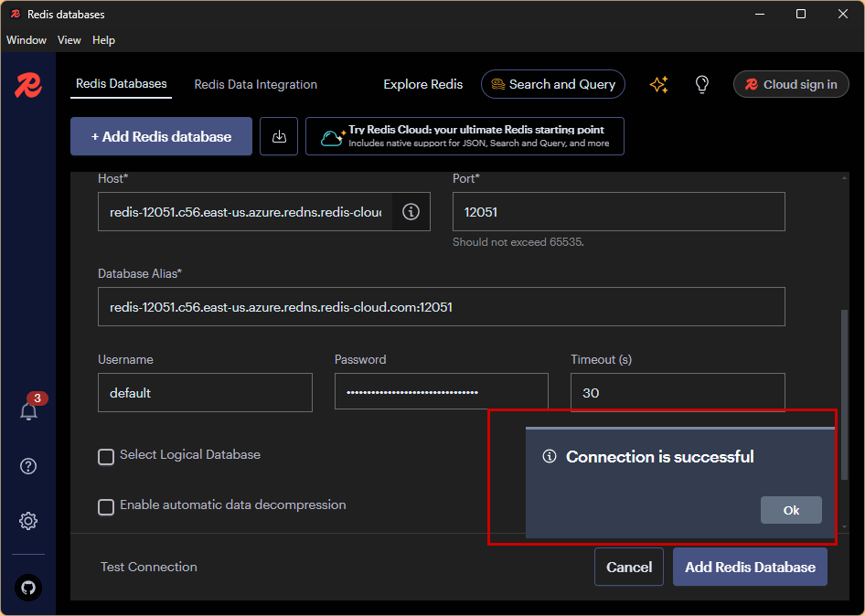Enable Select Logical Database checkbox
865x616 pixels.
click(106, 457)
